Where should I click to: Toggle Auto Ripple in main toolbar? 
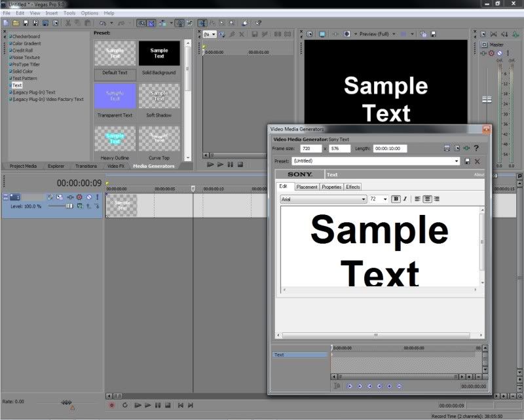pos(162,23)
